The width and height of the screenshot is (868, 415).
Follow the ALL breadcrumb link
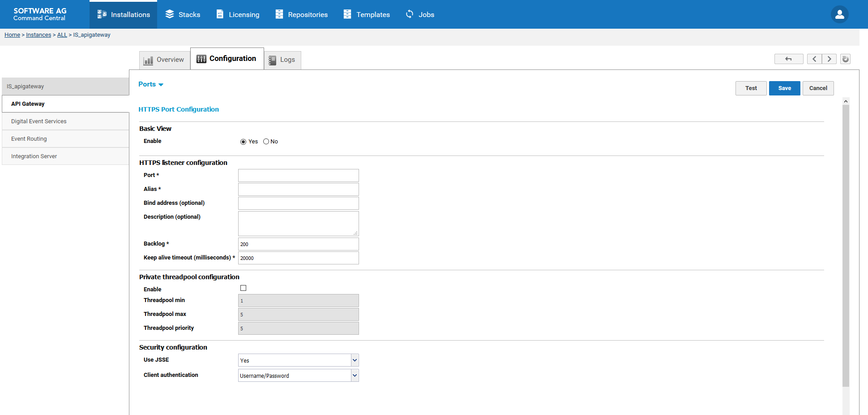click(62, 35)
